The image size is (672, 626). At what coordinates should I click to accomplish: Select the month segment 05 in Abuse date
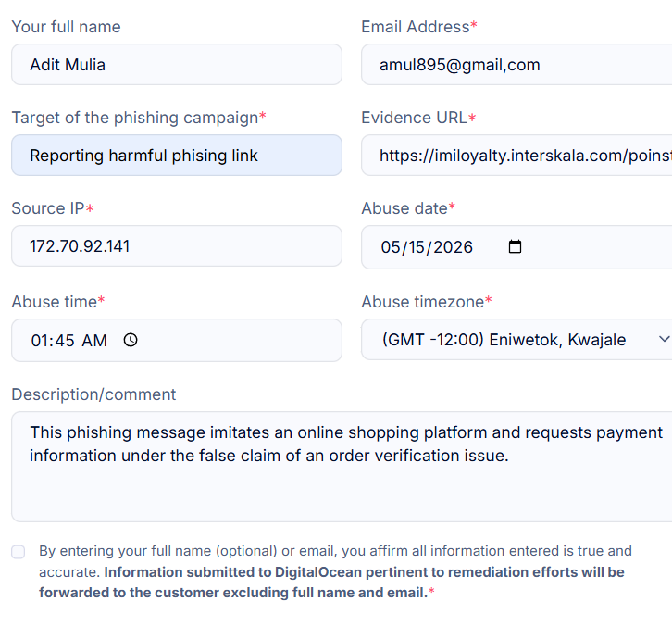(390, 247)
